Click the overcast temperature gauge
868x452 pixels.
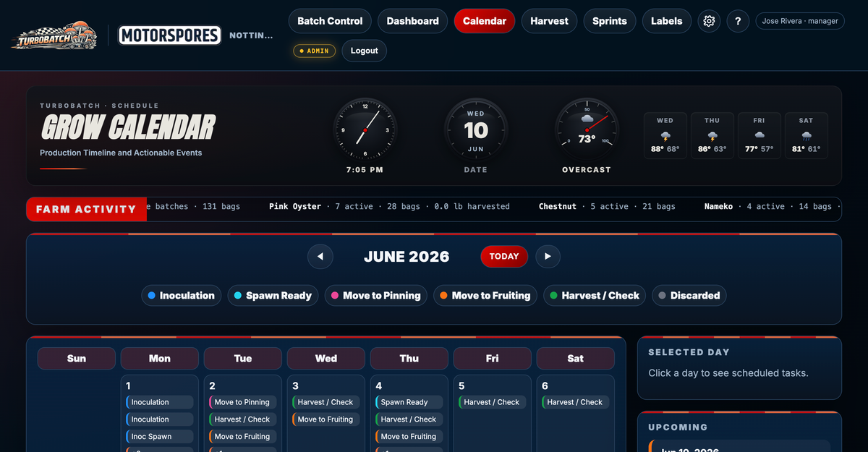point(587,130)
